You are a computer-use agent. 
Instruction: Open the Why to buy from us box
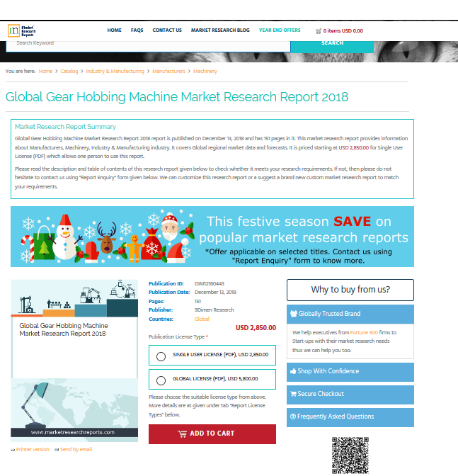350,290
